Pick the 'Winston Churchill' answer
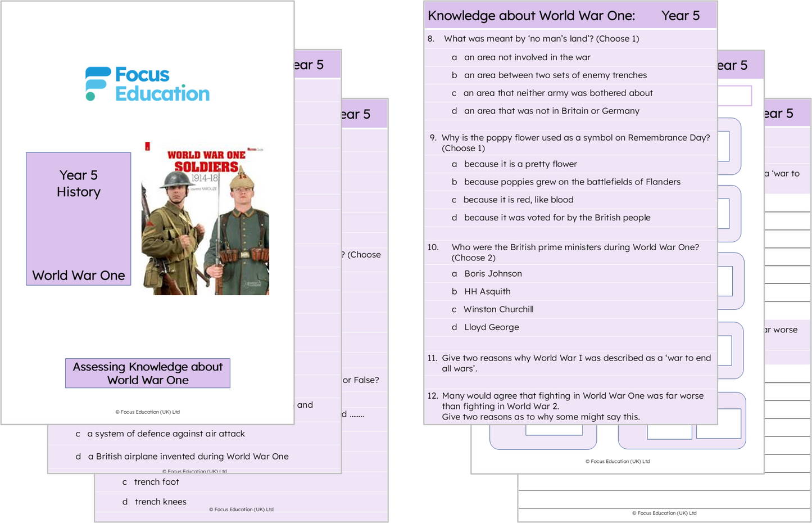812x523 pixels. pyautogui.click(x=498, y=310)
